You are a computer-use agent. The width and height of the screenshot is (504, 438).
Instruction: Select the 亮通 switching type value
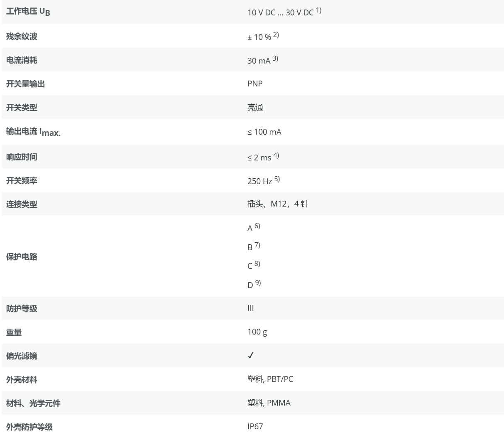[255, 108]
